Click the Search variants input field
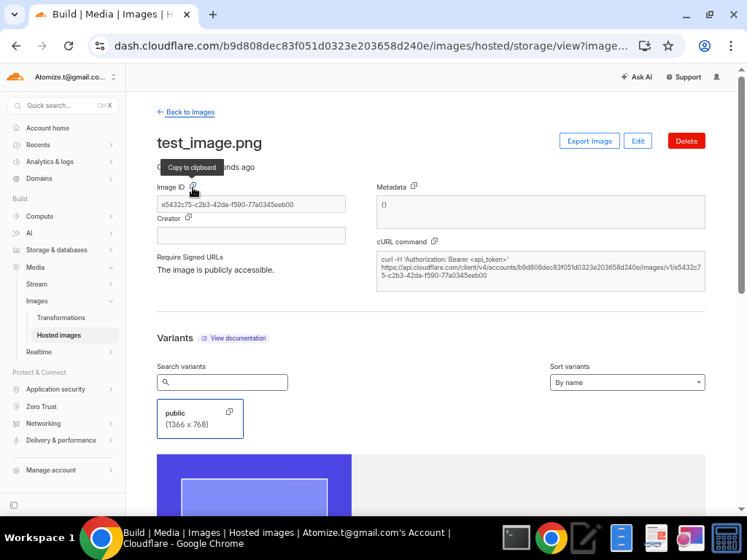Screen dimensions: 747x560 222,381
